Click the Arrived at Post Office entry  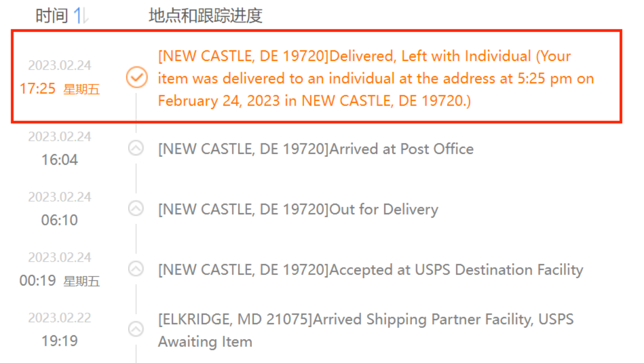click(316, 149)
